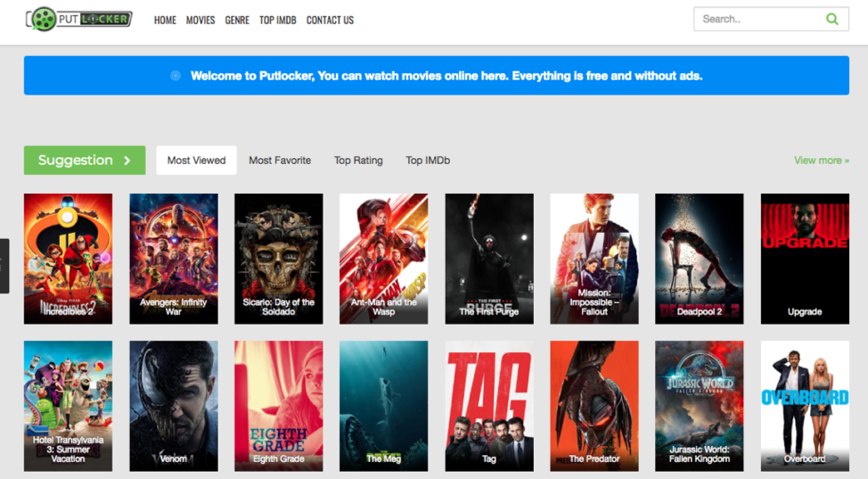Click the green search magnifier icon
868x479 pixels.
832,20
